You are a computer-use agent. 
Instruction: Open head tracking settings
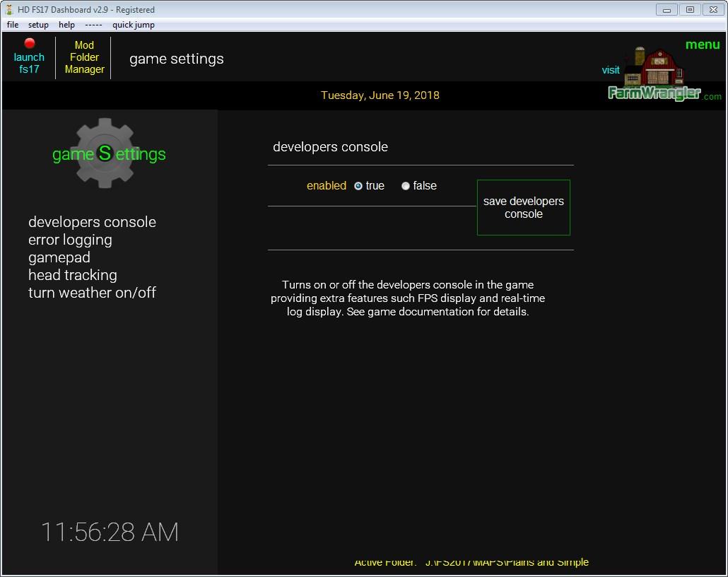pyautogui.click(x=72, y=275)
